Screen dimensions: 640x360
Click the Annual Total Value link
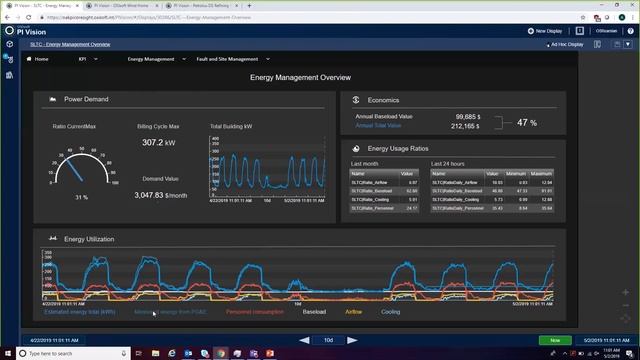click(378, 126)
